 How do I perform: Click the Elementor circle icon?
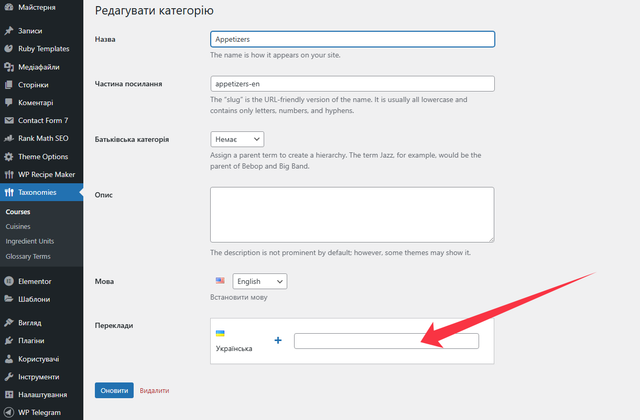9,281
